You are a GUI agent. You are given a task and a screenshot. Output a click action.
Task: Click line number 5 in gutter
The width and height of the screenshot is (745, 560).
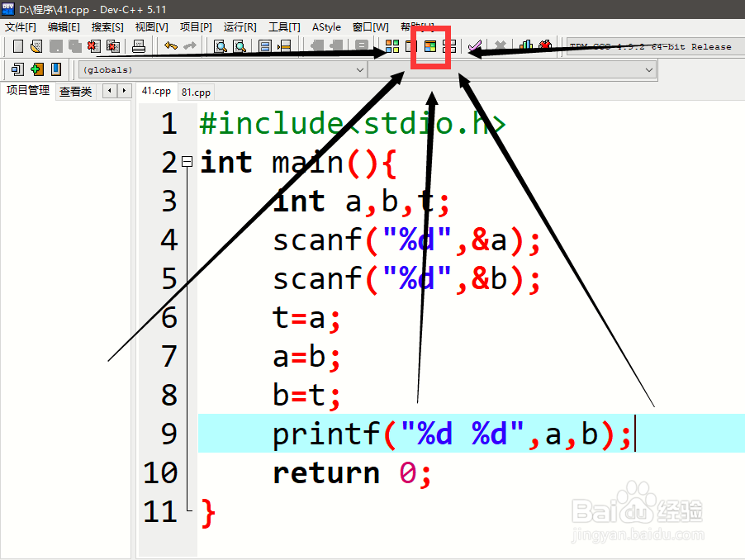coord(169,279)
